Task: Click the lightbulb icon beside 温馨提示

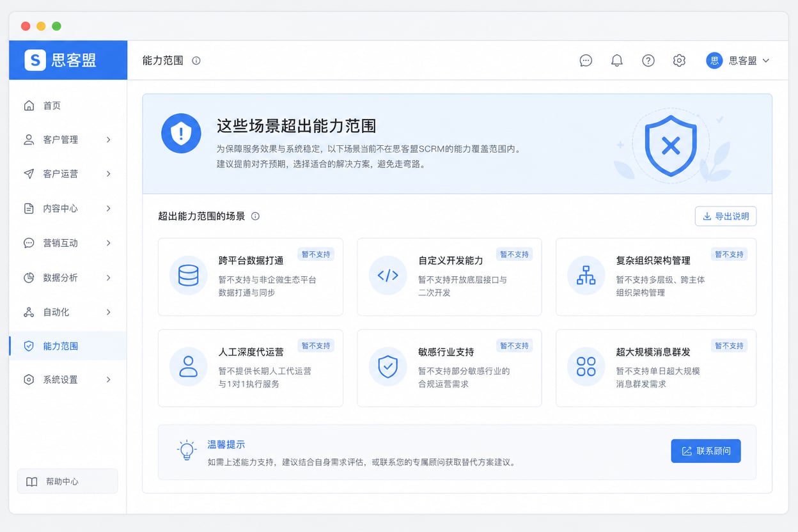Action: [187, 450]
